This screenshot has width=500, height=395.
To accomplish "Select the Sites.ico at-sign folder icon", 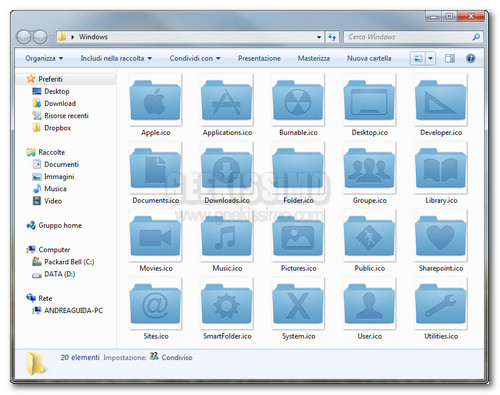I will (155, 304).
